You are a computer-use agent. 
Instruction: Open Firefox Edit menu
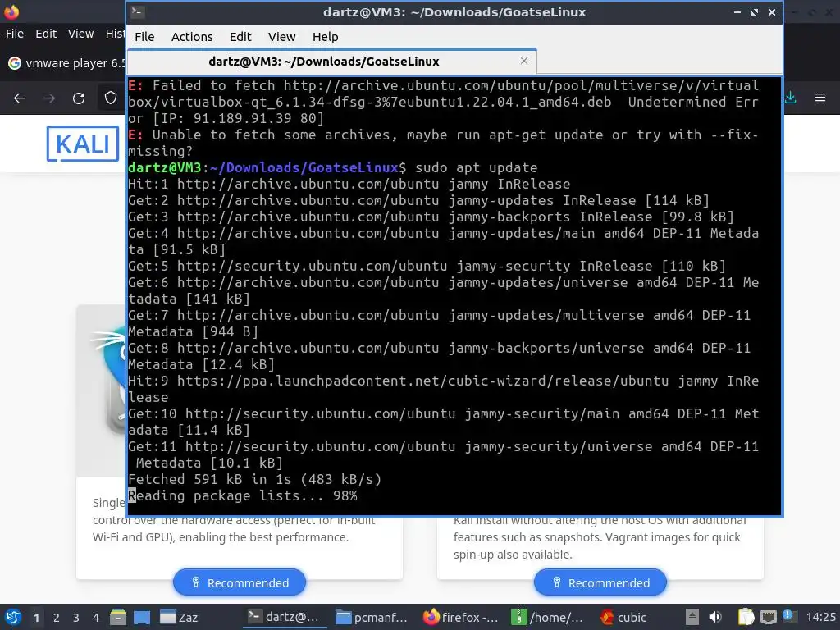coord(46,33)
